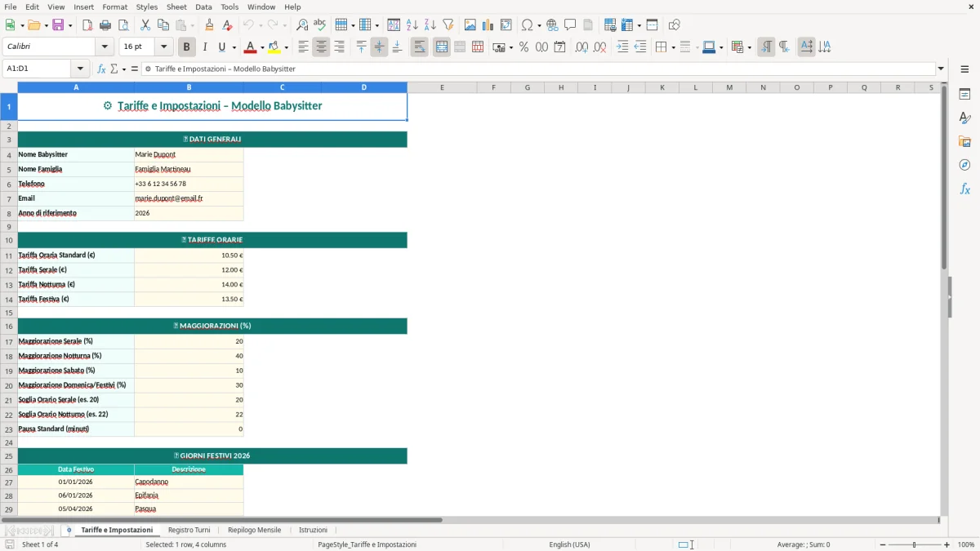
Task: Open Find and Replace
Action: [302, 25]
